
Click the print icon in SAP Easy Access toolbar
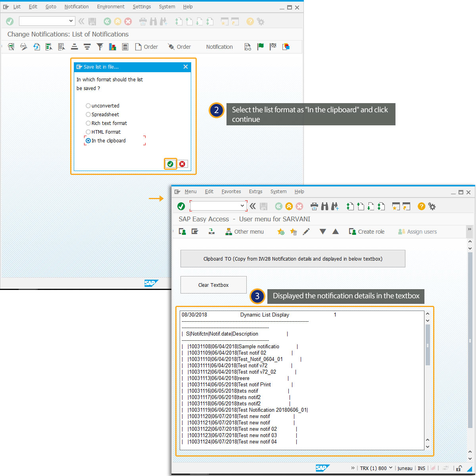pyautogui.click(x=314, y=206)
